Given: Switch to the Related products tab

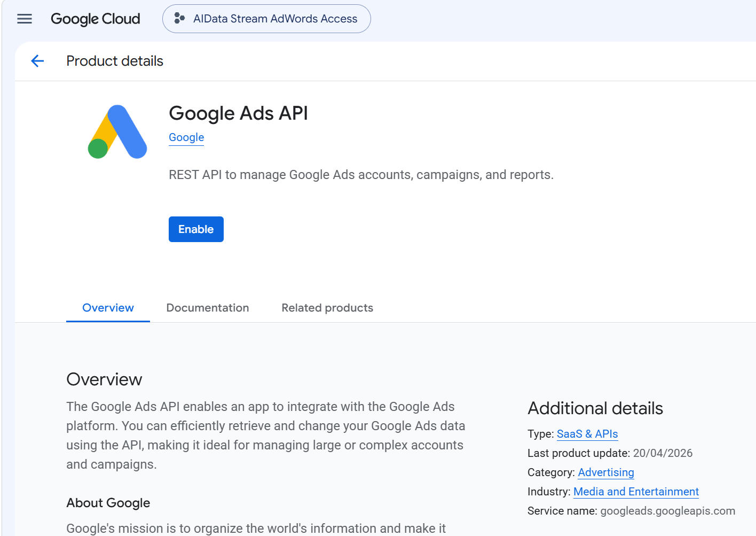Looking at the screenshot, I should tap(327, 308).
